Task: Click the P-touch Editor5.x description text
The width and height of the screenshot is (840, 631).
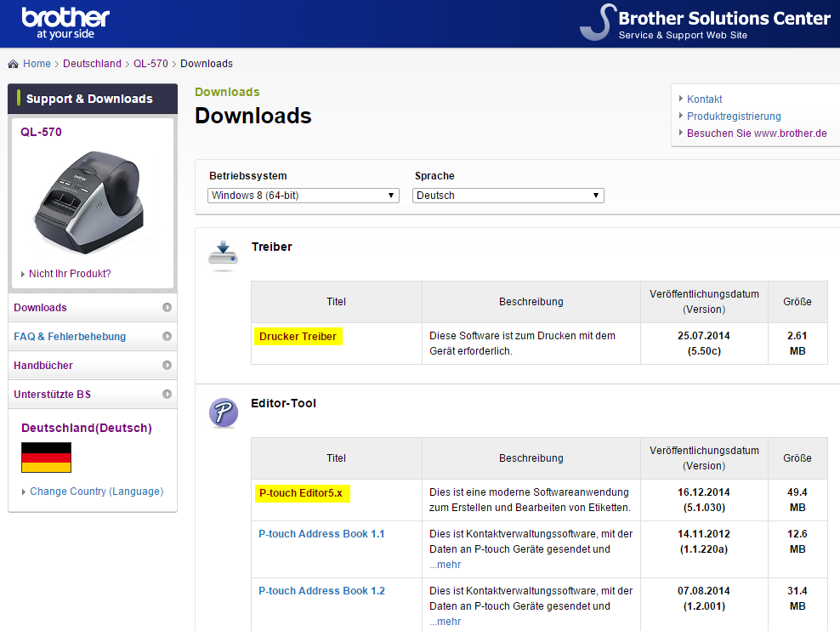Action: [530, 500]
